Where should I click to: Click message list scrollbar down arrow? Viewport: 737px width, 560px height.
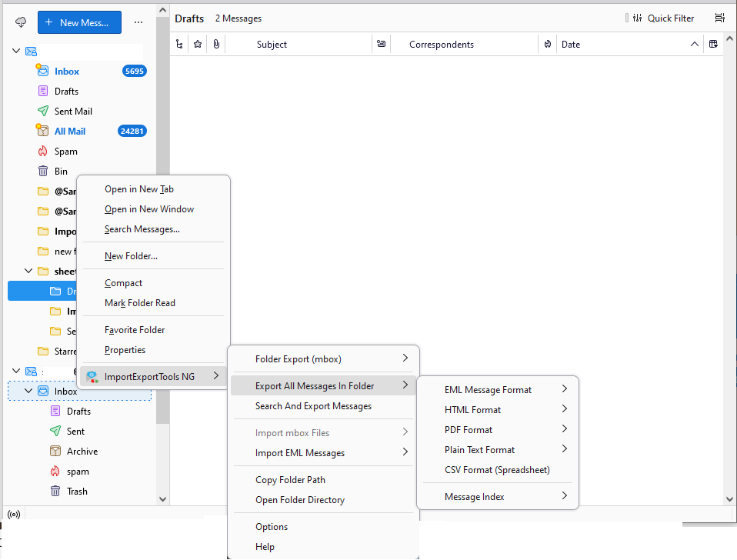[729, 499]
